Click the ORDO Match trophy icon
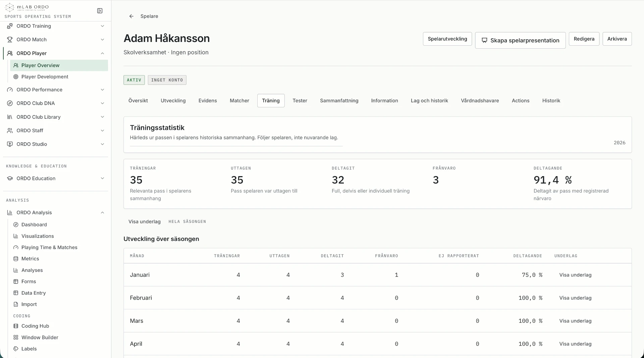 click(x=10, y=40)
